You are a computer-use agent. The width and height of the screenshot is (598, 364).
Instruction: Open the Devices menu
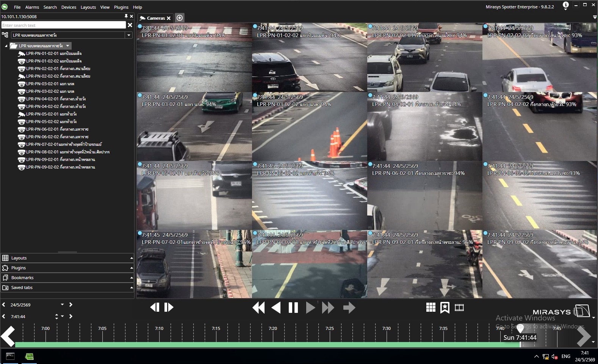pos(69,7)
